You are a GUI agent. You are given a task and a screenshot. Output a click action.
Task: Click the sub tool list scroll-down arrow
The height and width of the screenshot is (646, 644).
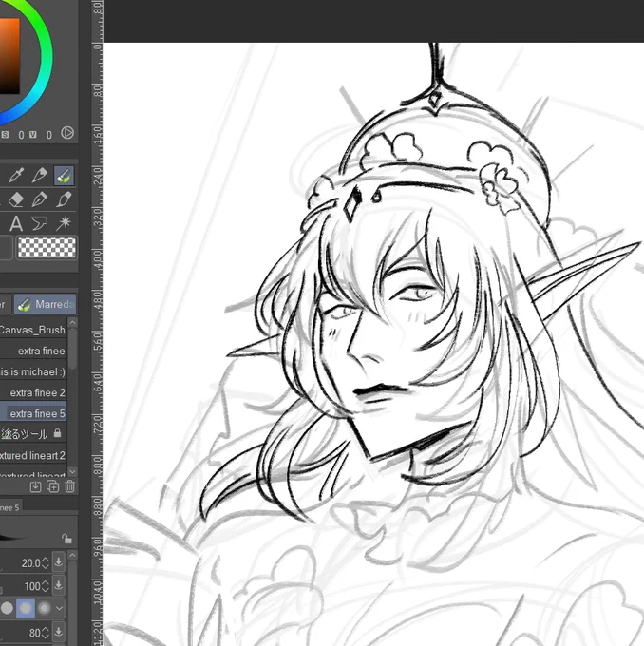(72, 471)
